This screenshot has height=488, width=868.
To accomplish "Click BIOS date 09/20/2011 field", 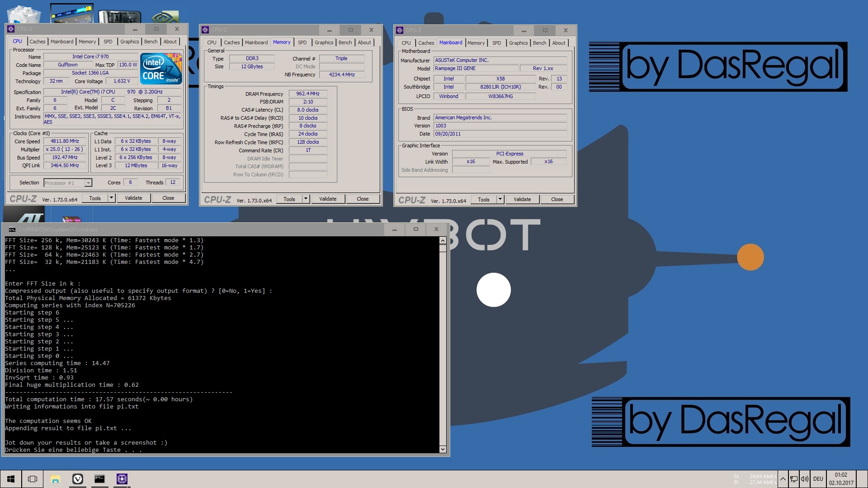I will (500, 134).
